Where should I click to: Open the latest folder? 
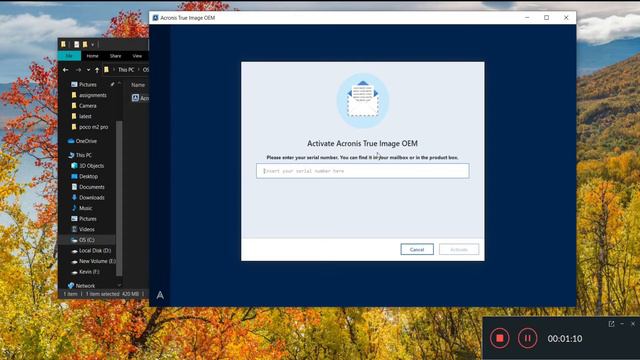[85, 116]
